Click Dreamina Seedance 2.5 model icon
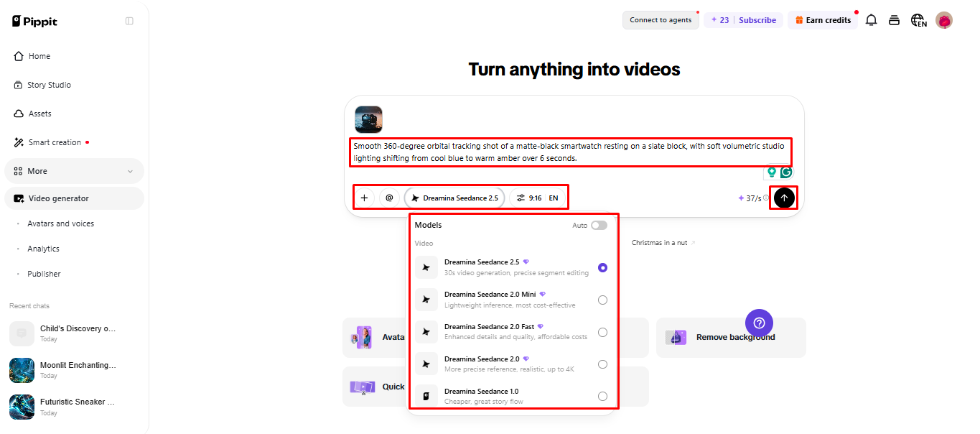The image size is (980, 434). [426, 267]
